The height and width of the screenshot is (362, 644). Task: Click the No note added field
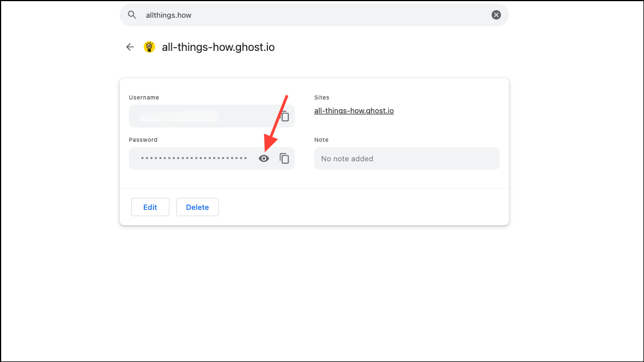tap(407, 158)
